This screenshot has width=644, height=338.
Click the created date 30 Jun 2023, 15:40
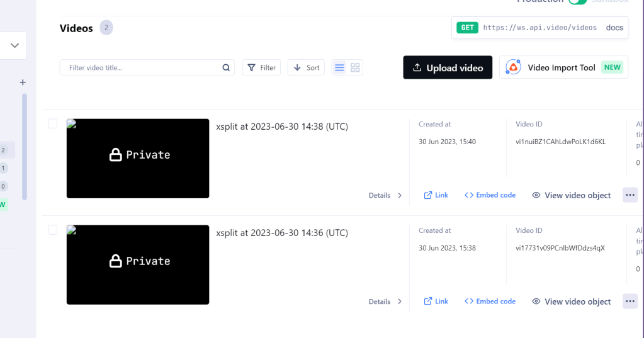click(x=447, y=142)
